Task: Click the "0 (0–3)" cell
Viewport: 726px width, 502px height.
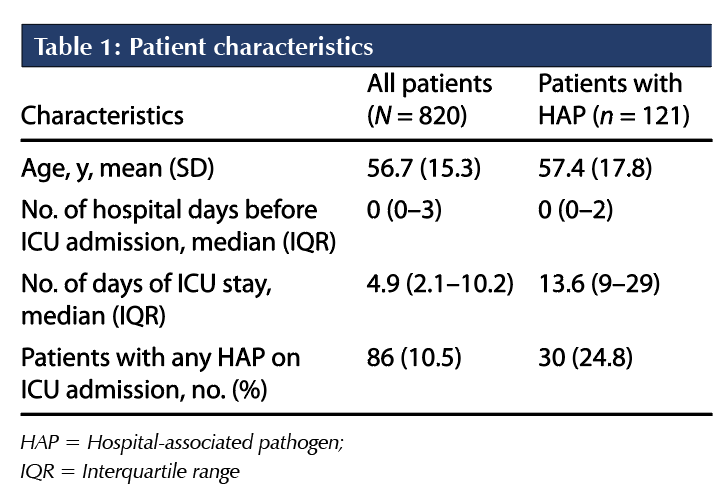Action: 402,211
